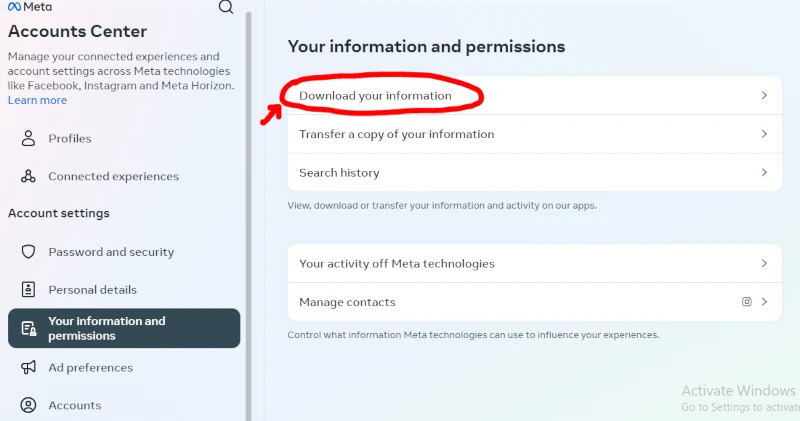Click the sidebar vertical scrollbar
This screenshot has height=421, width=800.
(x=248, y=200)
